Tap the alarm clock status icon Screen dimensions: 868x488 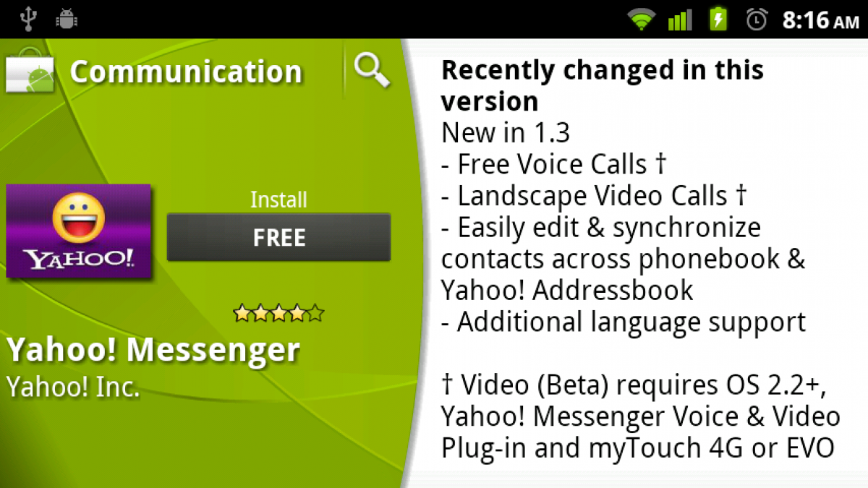(757, 20)
